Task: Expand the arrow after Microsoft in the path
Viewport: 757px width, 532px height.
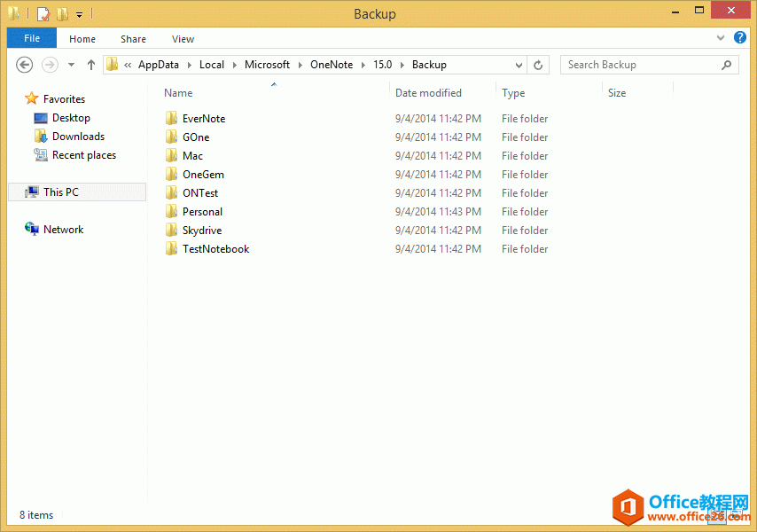Action: coord(300,66)
